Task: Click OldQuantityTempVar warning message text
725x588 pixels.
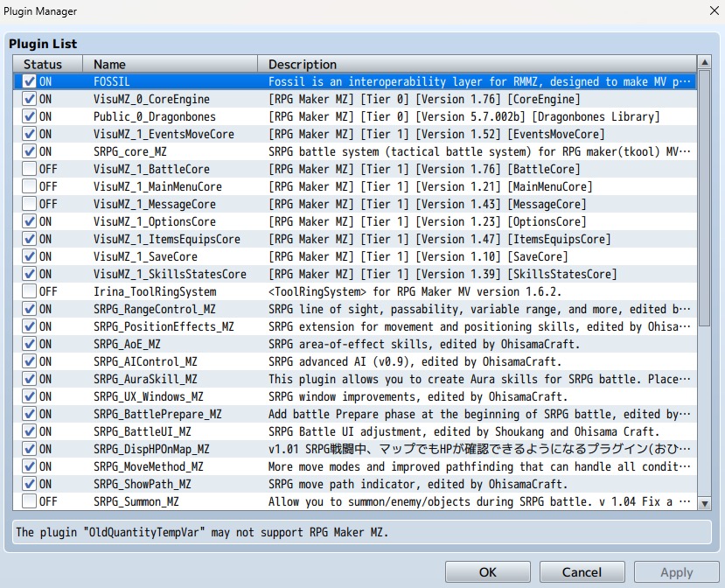Action: coord(202,533)
